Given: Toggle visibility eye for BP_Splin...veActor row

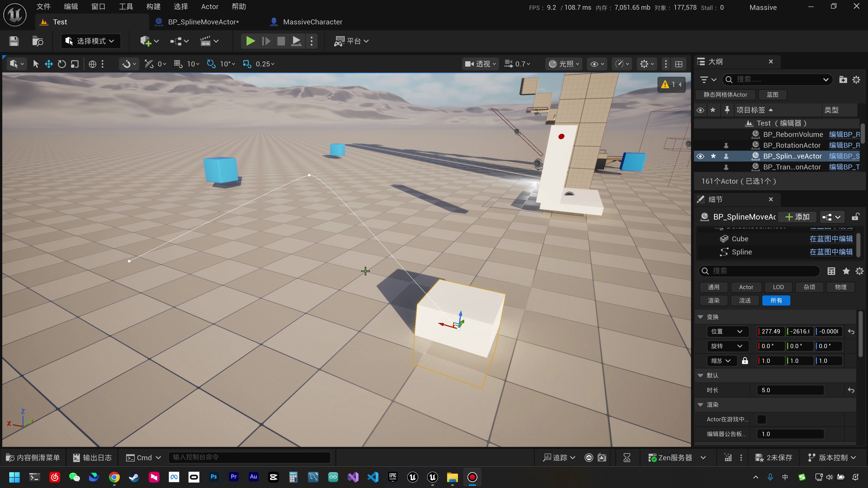Looking at the screenshot, I should pos(700,156).
